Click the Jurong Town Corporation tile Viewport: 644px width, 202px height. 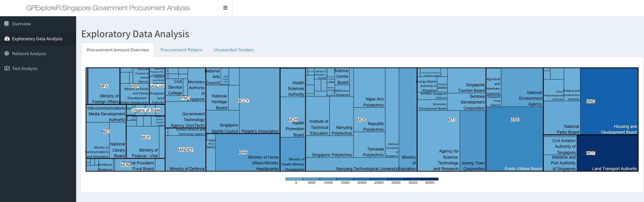click(x=473, y=141)
